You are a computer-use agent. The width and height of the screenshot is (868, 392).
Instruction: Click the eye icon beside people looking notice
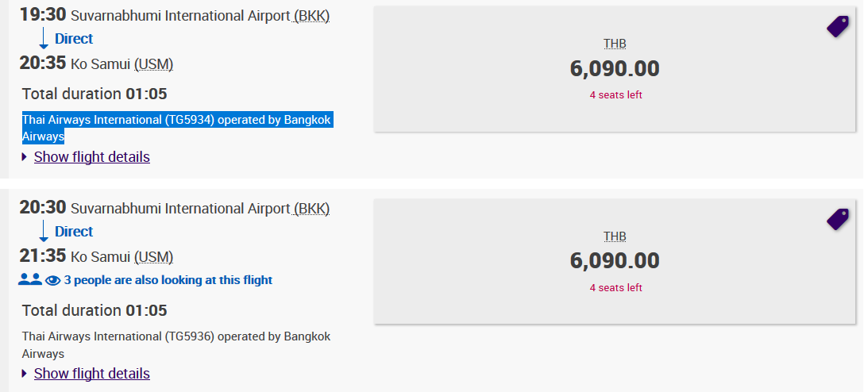click(52, 281)
